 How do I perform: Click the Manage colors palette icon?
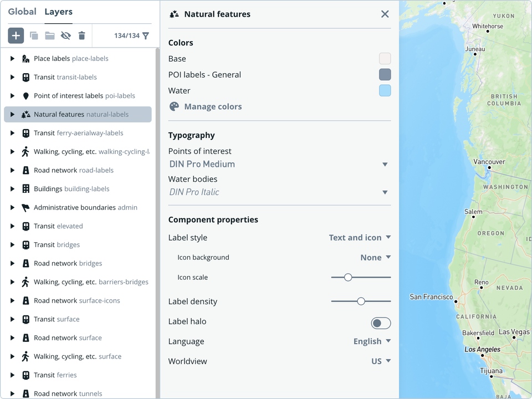click(174, 106)
